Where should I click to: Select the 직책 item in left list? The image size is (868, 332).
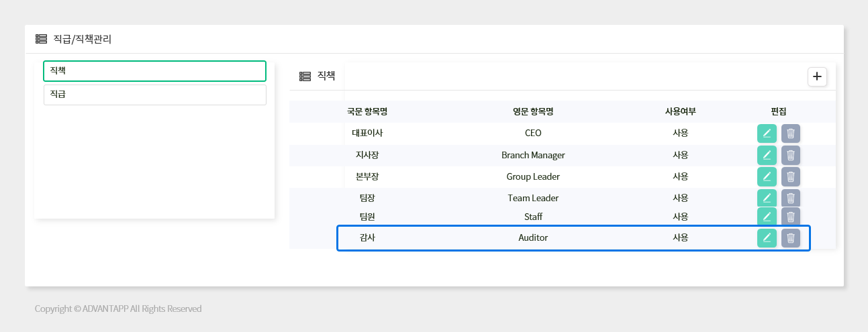point(154,70)
